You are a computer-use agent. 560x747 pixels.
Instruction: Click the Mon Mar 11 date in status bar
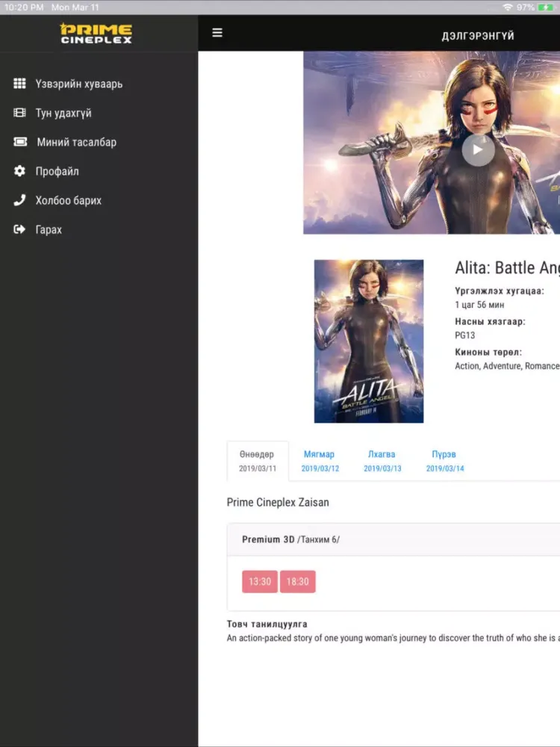click(x=75, y=7)
